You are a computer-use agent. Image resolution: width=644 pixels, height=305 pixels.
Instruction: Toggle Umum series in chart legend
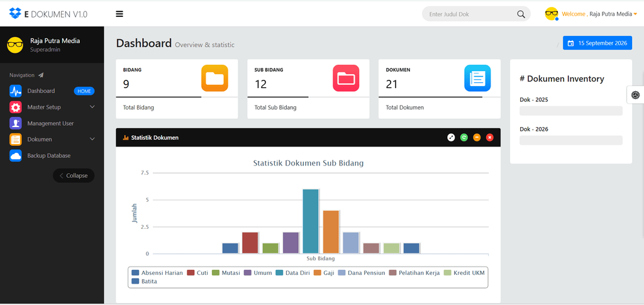258,272
